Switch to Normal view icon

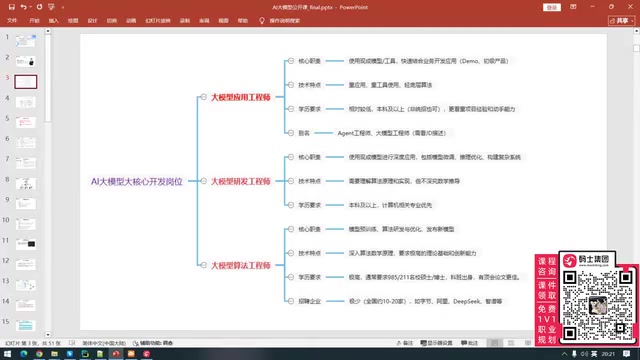click(x=495, y=343)
